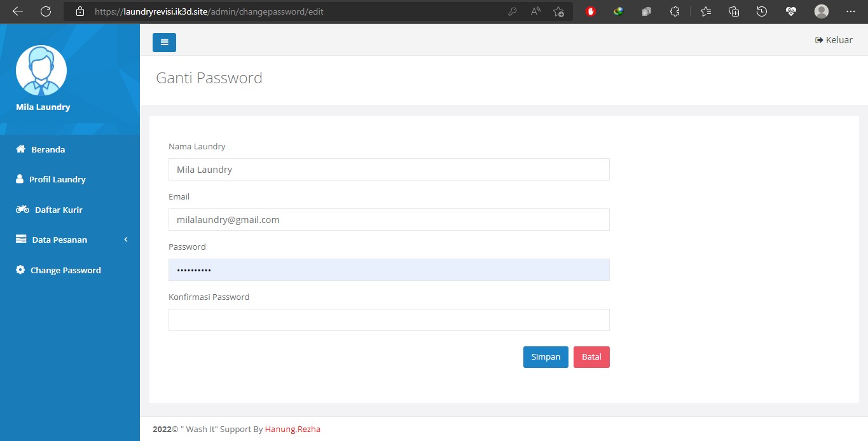
Task: Click the Data Pesanan chevron arrow
Action: [126, 240]
